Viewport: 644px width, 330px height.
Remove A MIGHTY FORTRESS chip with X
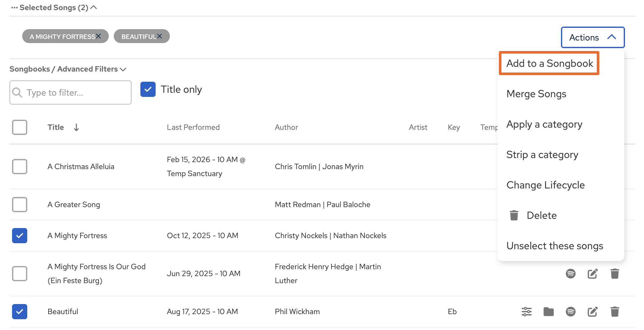pos(99,36)
